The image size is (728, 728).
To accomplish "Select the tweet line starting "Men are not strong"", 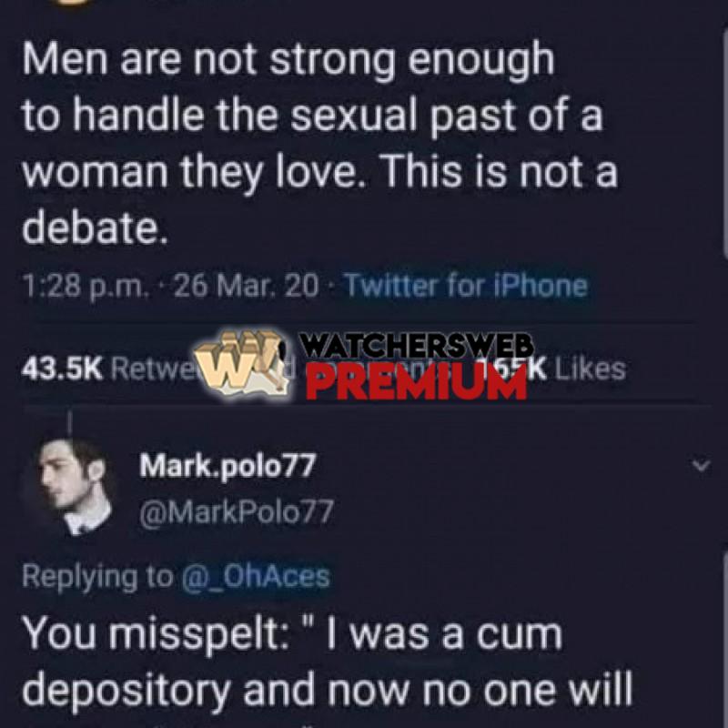I will (288, 60).
